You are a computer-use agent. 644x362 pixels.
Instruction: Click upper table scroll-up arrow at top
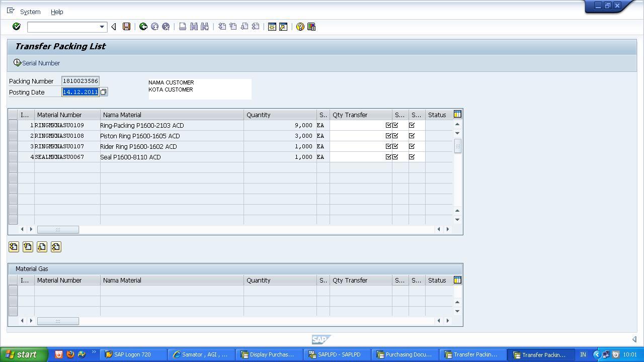[457, 124]
